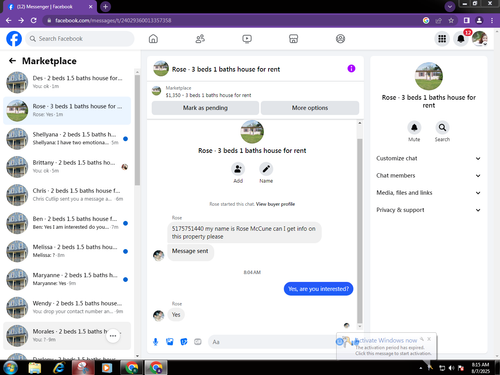
Task: Open the Brittany conversation in the list
Action: pyautogui.click(x=67, y=167)
